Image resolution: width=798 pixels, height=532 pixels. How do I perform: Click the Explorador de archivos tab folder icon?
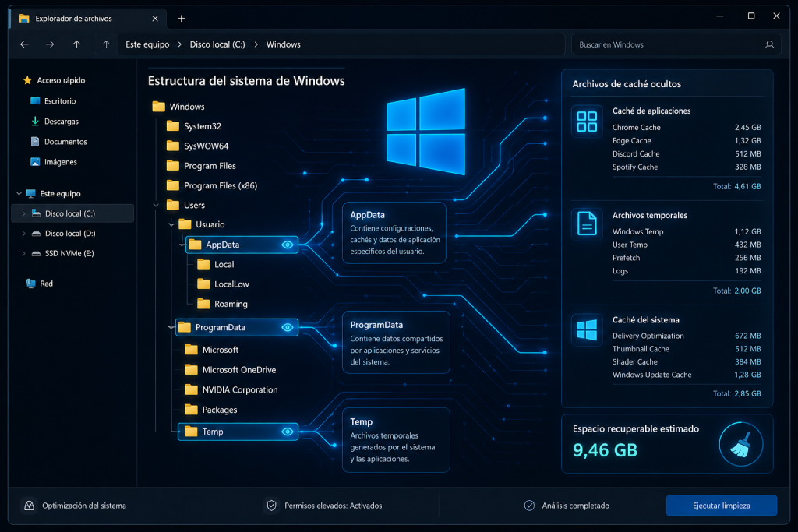click(x=24, y=19)
